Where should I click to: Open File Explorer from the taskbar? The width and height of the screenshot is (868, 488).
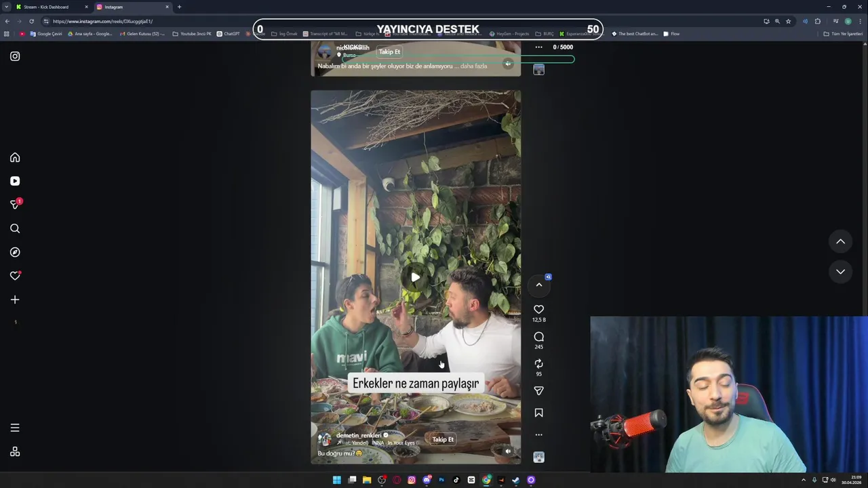pyautogui.click(x=367, y=480)
